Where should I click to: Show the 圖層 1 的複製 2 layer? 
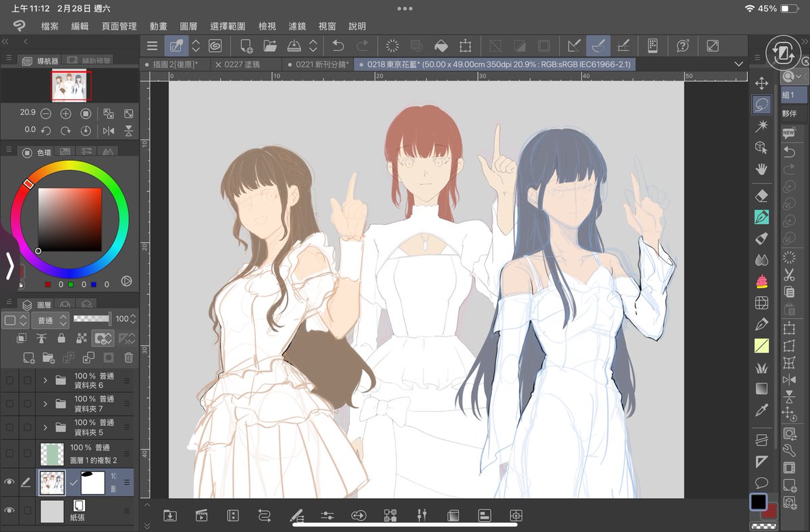point(9,452)
